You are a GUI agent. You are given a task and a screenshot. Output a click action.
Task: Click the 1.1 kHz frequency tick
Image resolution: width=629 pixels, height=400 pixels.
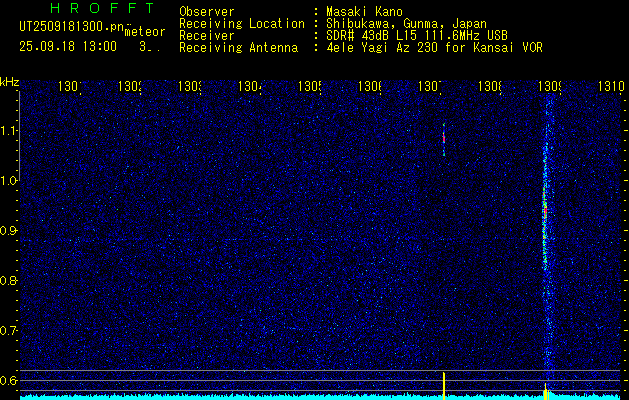(x=9, y=131)
